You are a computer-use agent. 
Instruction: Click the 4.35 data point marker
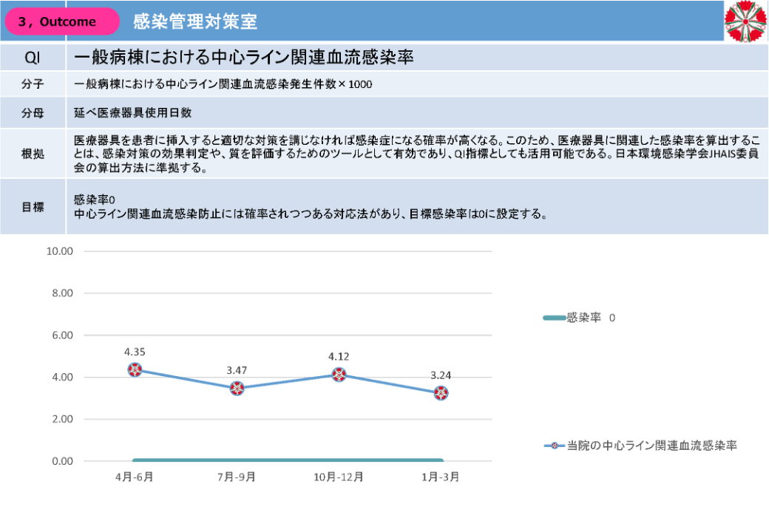135,369
